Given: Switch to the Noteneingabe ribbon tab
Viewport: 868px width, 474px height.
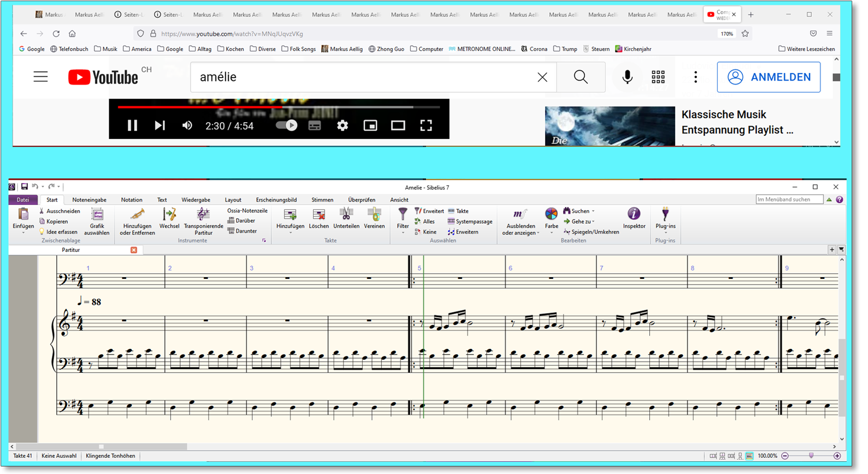Looking at the screenshot, I should [89, 200].
